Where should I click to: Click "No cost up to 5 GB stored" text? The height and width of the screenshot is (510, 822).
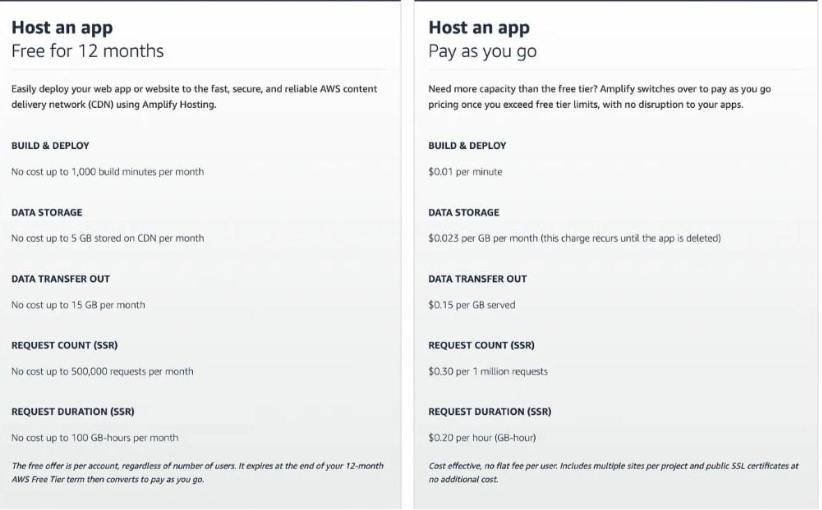(107, 238)
